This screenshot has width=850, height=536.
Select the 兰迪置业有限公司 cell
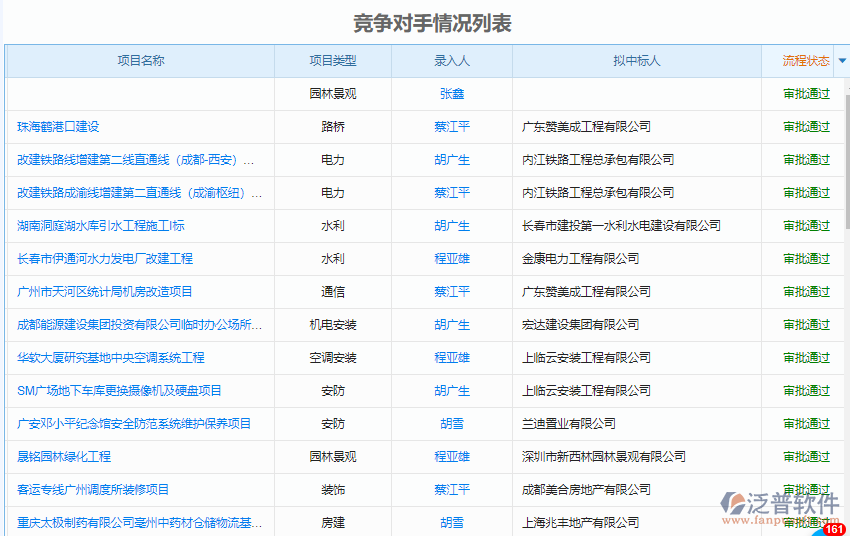click(x=569, y=424)
